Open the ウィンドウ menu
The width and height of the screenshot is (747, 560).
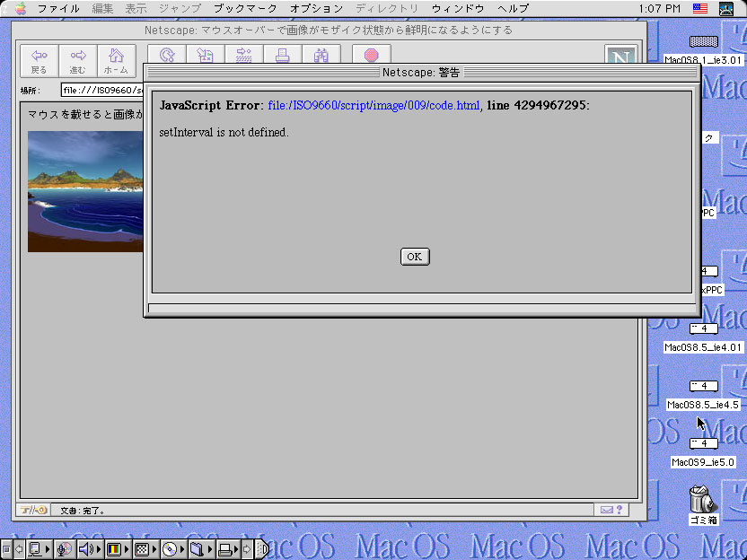458,8
